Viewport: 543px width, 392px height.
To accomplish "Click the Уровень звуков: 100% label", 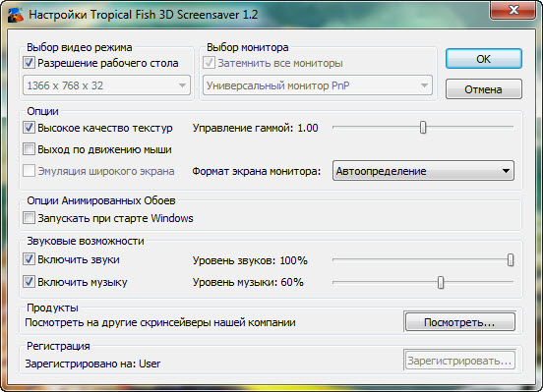I will click(x=250, y=260).
